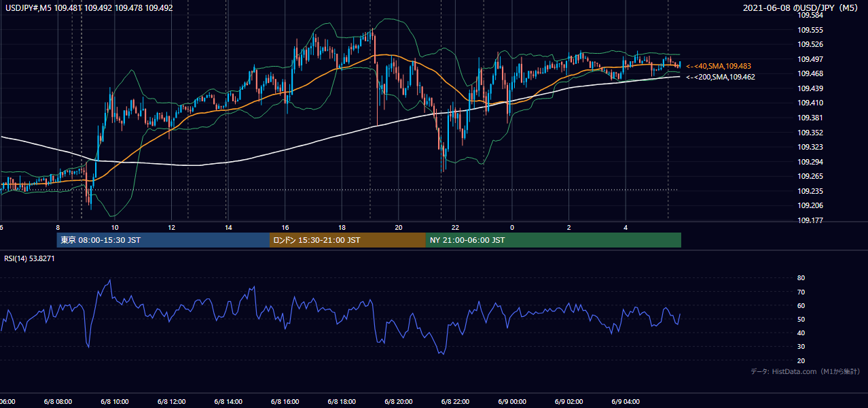Click the NY 21:00-06:00 JST session bar

(x=554, y=240)
